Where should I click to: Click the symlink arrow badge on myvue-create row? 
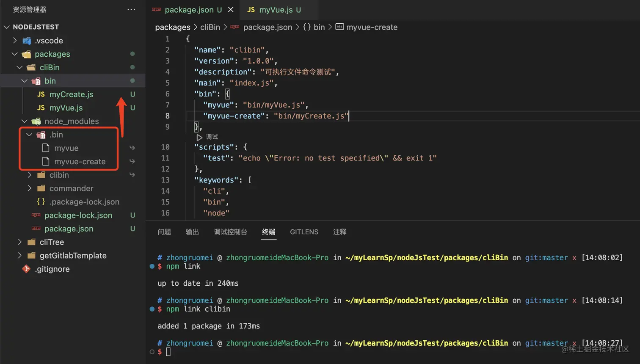(x=132, y=162)
